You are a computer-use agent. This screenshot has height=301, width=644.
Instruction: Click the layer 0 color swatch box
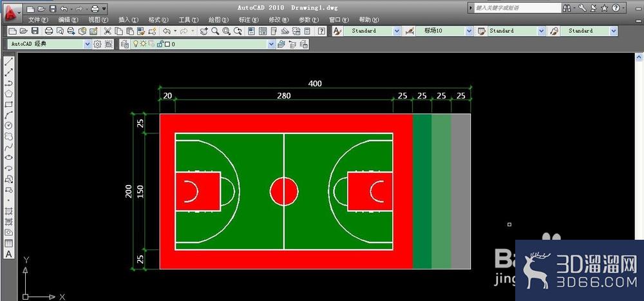167,44
